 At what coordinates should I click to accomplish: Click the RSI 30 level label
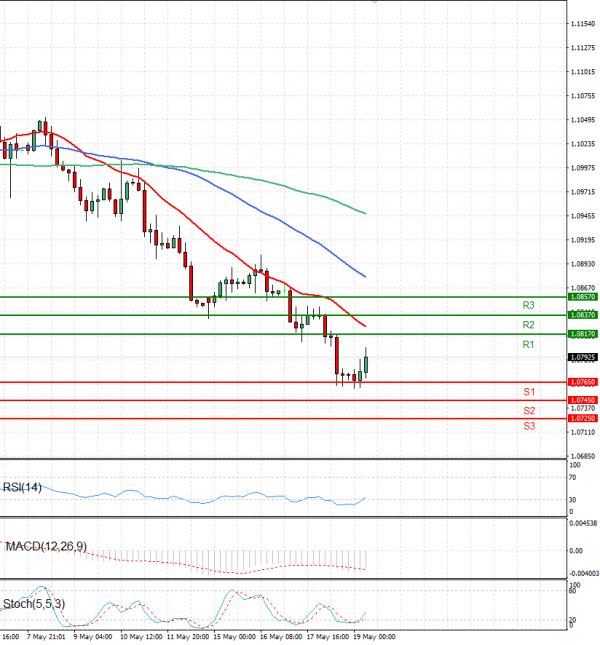572,500
